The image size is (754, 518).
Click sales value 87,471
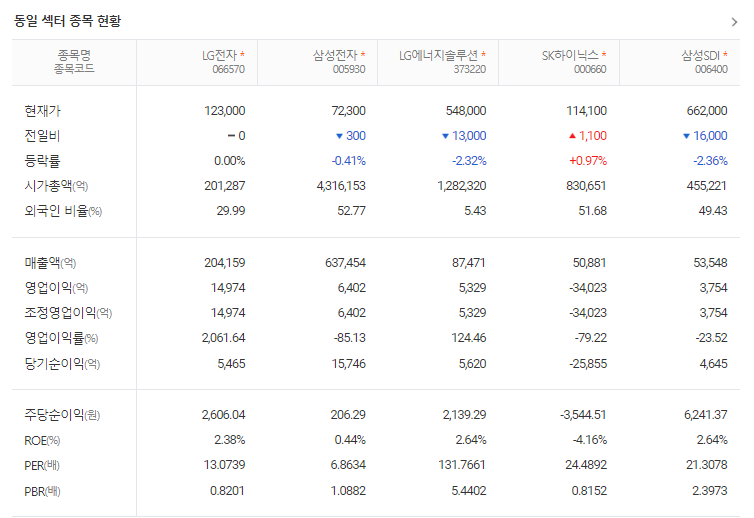[468, 263]
